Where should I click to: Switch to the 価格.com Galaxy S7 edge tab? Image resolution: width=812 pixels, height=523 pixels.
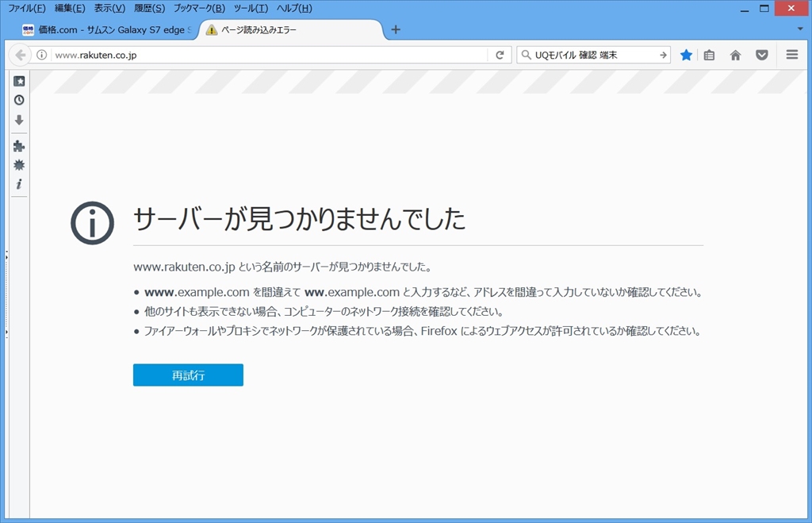click(x=107, y=30)
